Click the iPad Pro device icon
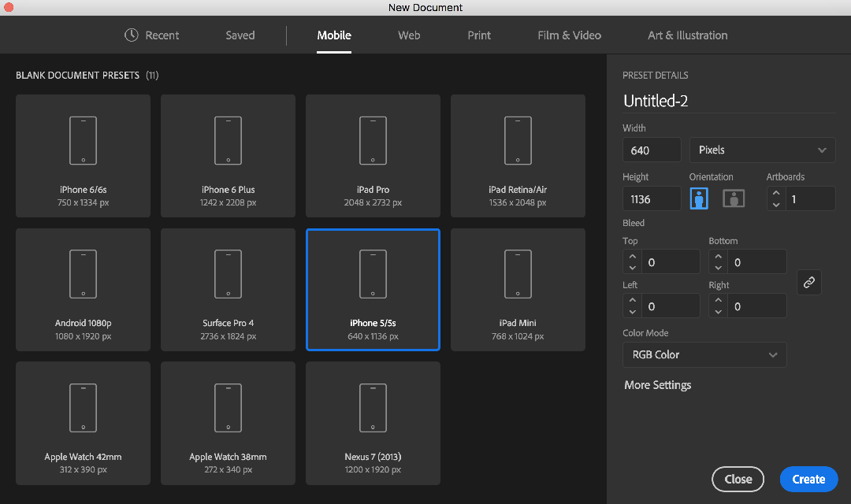 [x=373, y=140]
